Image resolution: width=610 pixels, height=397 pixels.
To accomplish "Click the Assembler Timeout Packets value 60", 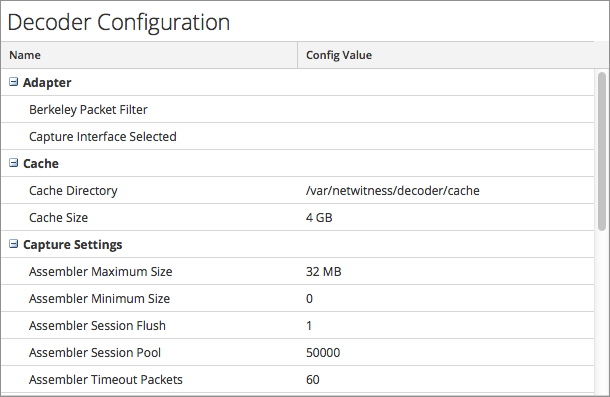I will (x=312, y=379).
